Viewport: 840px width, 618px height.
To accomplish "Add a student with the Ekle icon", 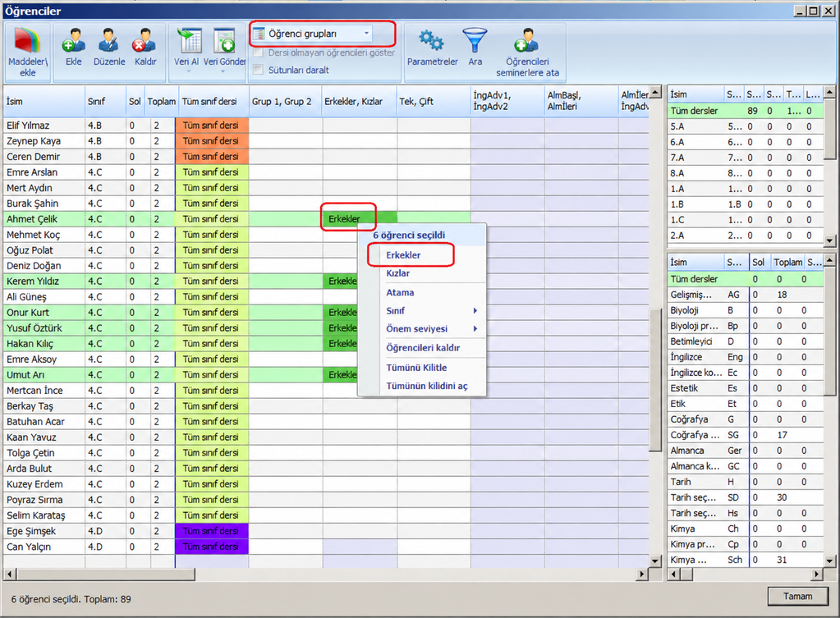I will [x=73, y=41].
